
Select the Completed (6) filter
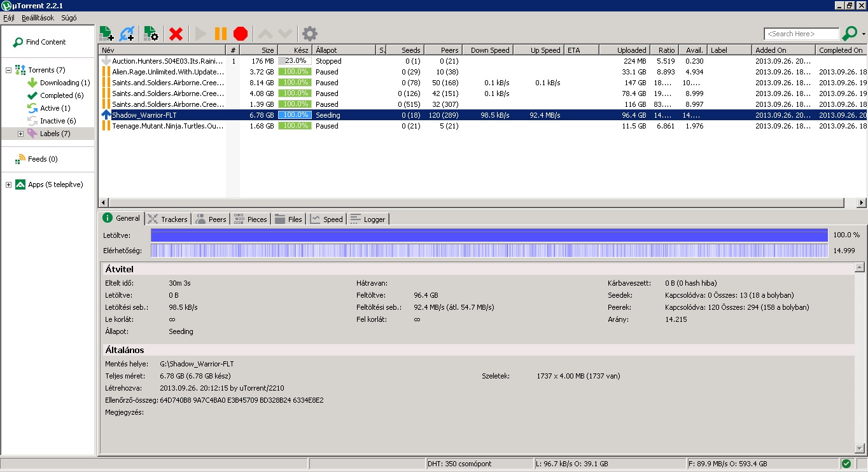tap(55, 95)
